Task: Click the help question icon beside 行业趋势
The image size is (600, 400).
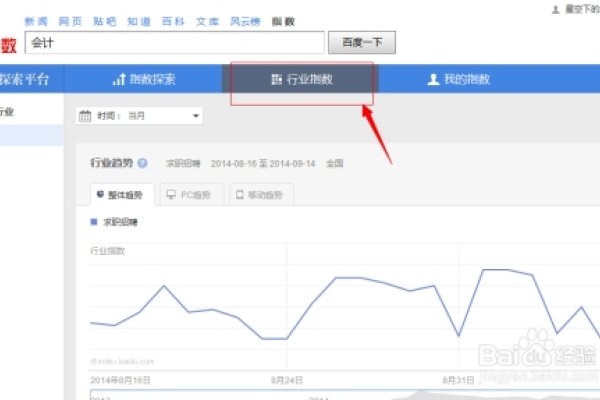Action: [142, 163]
